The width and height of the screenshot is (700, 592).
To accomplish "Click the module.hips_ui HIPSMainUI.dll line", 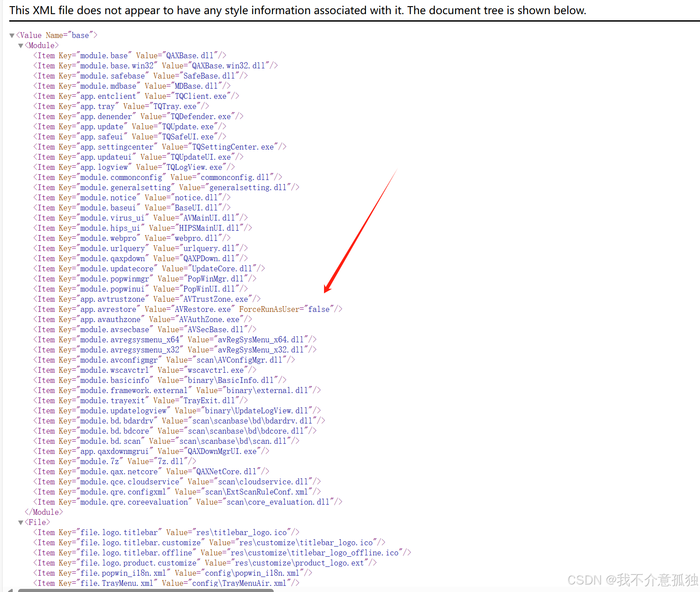I will pos(143,228).
